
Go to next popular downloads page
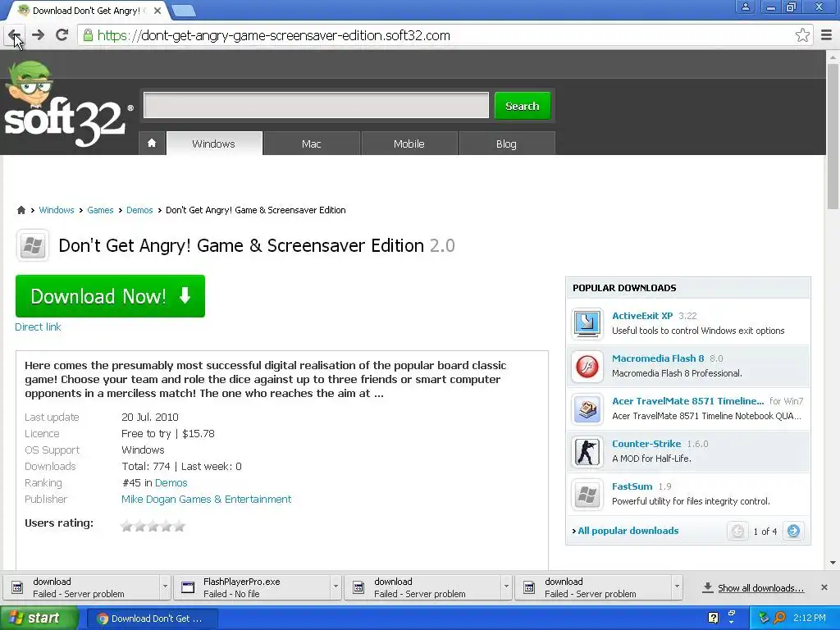pos(793,531)
